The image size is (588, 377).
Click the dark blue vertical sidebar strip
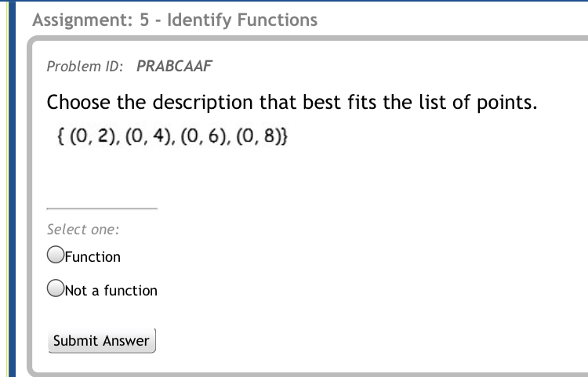pyautogui.click(x=11, y=188)
